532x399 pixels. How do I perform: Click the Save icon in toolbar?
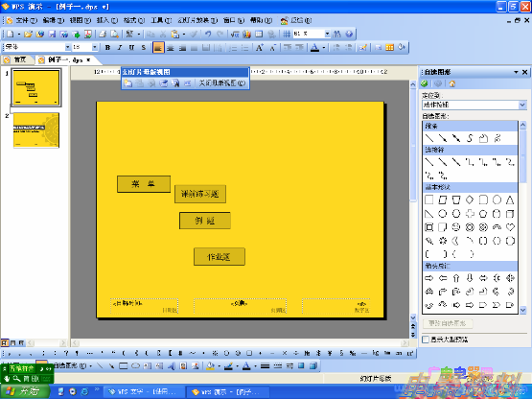click(x=52, y=34)
